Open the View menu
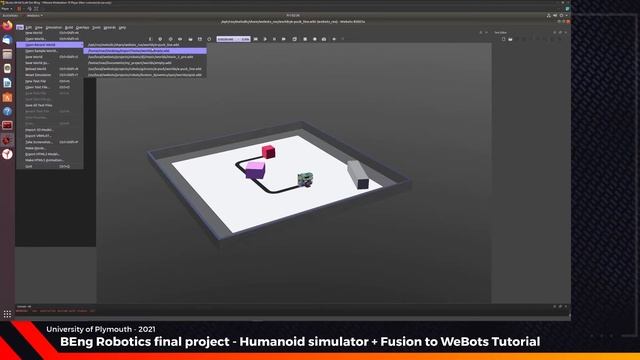640x360 pixels. click(x=39, y=27)
